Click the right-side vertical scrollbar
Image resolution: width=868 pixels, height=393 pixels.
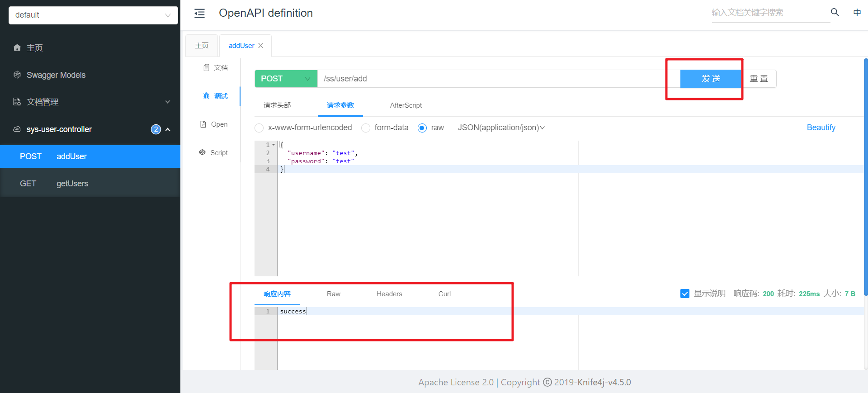pyautogui.click(x=866, y=176)
